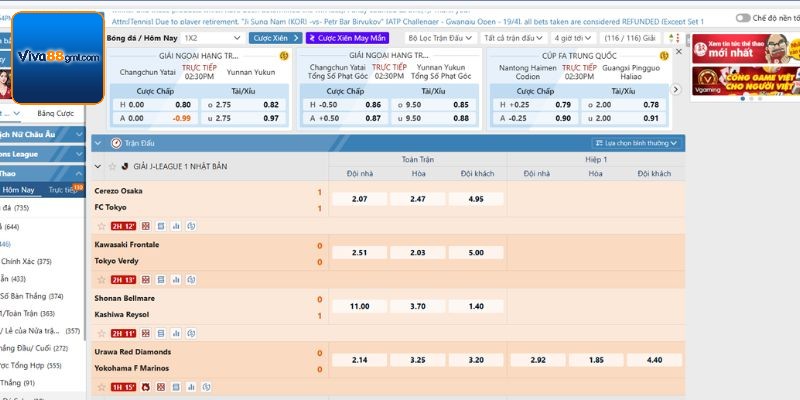Open red grid icon for Kawasaki Frontale match
The width and height of the screenshot is (800, 400).
coord(146,280)
